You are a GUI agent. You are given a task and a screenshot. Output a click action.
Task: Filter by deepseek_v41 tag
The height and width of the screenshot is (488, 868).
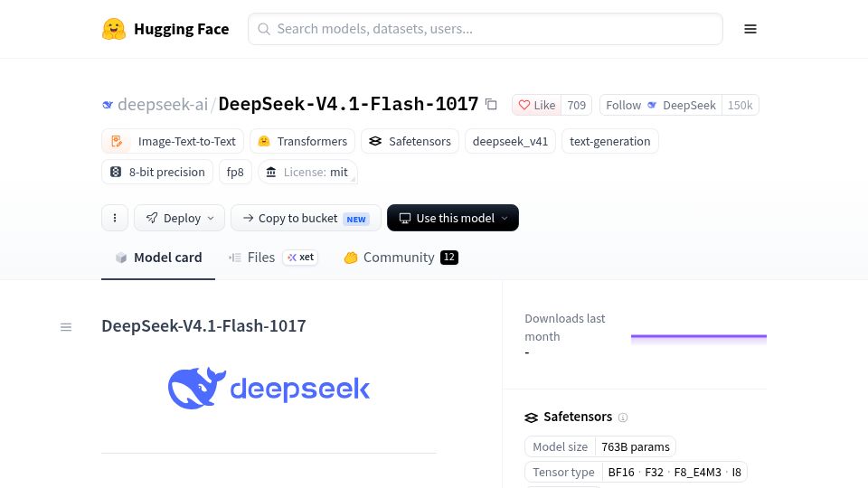click(510, 141)
